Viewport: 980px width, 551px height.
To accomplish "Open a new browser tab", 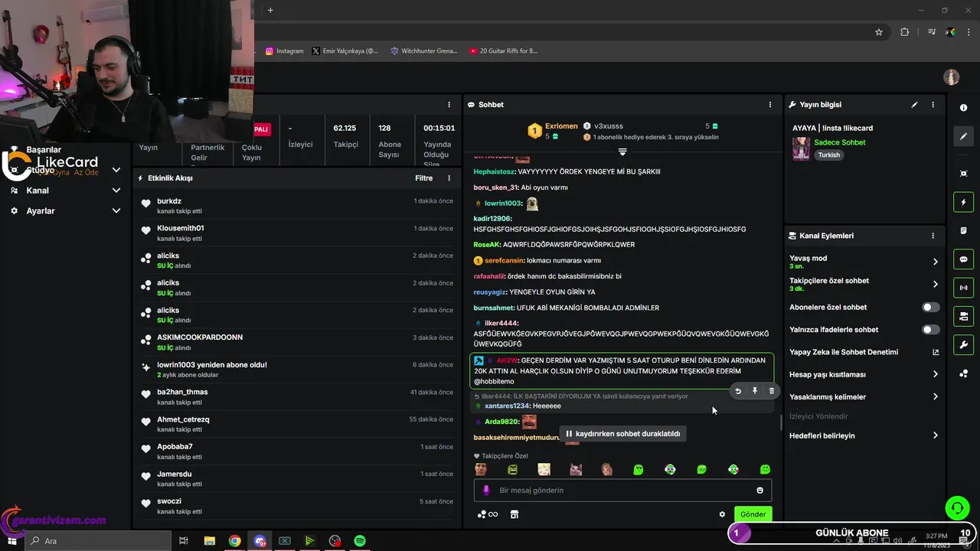I will [270, 10].
